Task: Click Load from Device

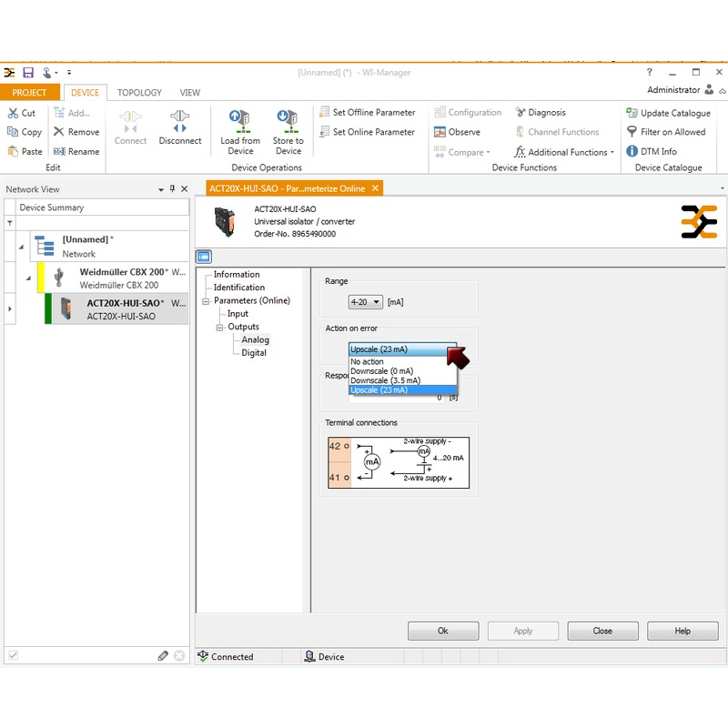Action: click(x=240, y=132)
